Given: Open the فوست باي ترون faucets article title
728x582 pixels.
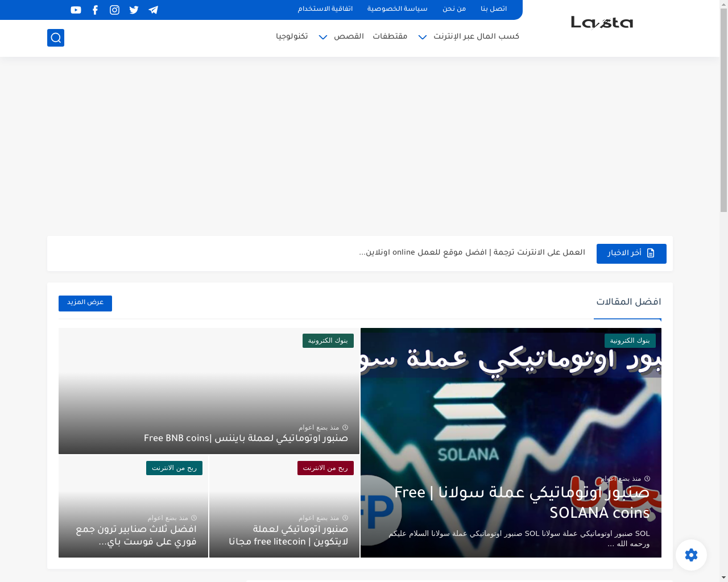Looking at the screenshot, I should pyautogui.click(x=136, y=535).
